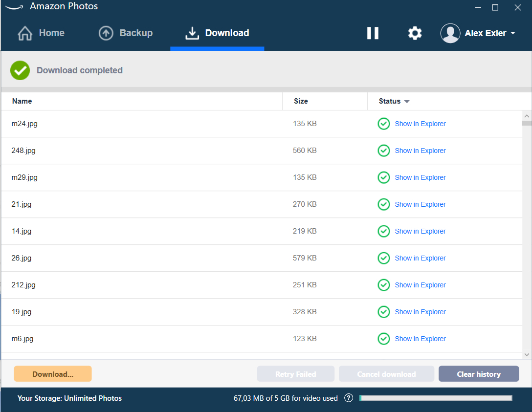Click the pause icon in the header
Image resolution: width=532 pixels, height=412 pixels.
coord(373,33)
